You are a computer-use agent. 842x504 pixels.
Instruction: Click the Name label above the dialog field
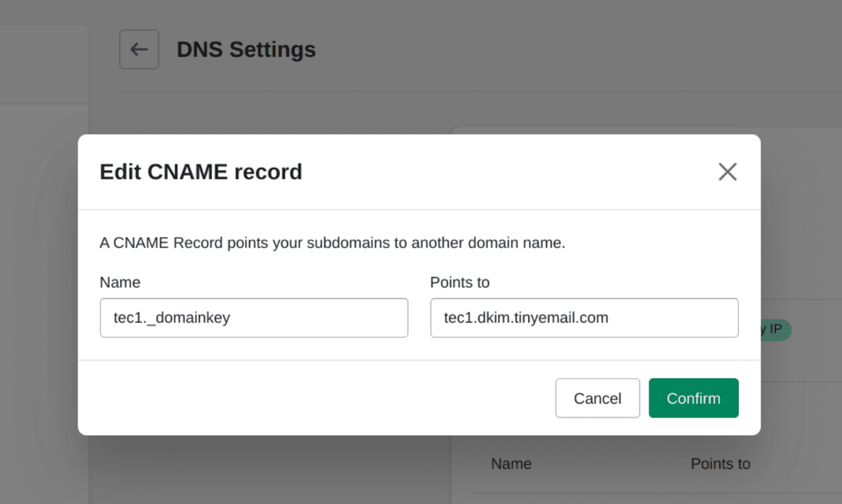[120, 282]
